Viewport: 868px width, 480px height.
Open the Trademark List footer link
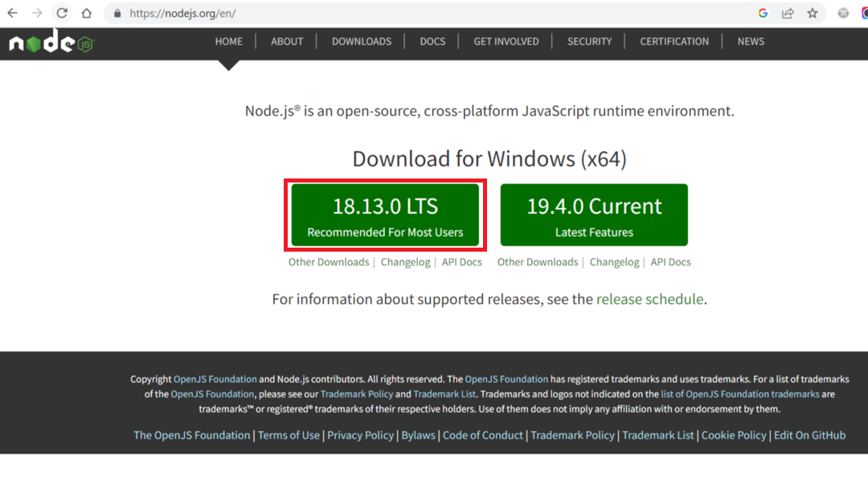(x=657, y=436)
